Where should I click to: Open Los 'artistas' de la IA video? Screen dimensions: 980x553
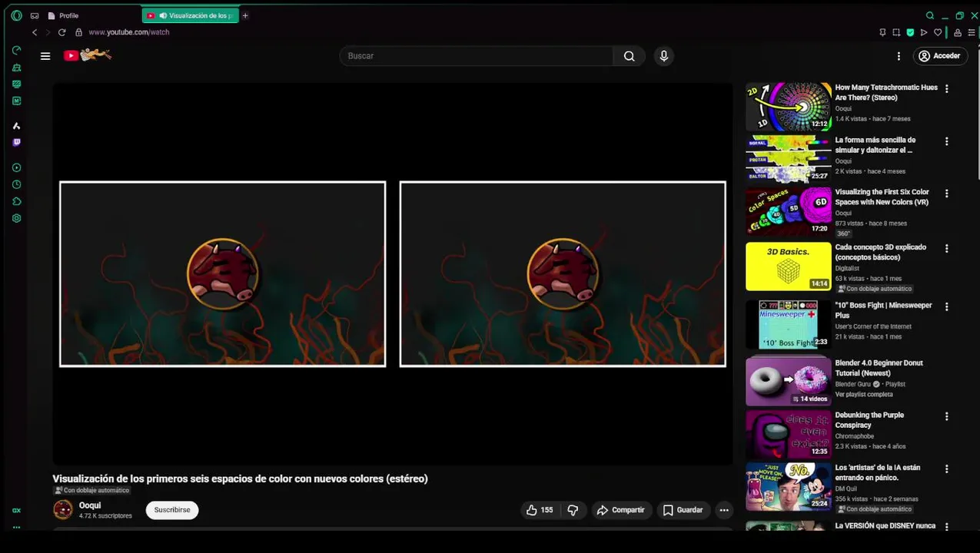tap(877, 472)
